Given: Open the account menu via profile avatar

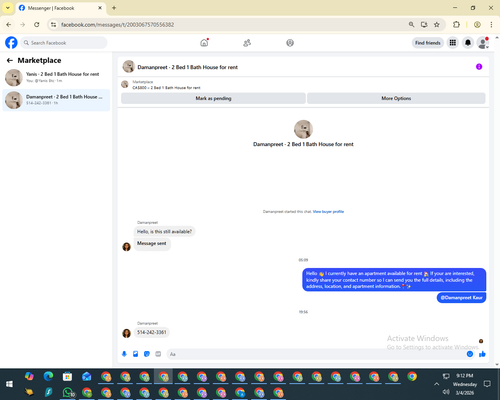Looking at the screenshot, I should (x=483, y=43).
